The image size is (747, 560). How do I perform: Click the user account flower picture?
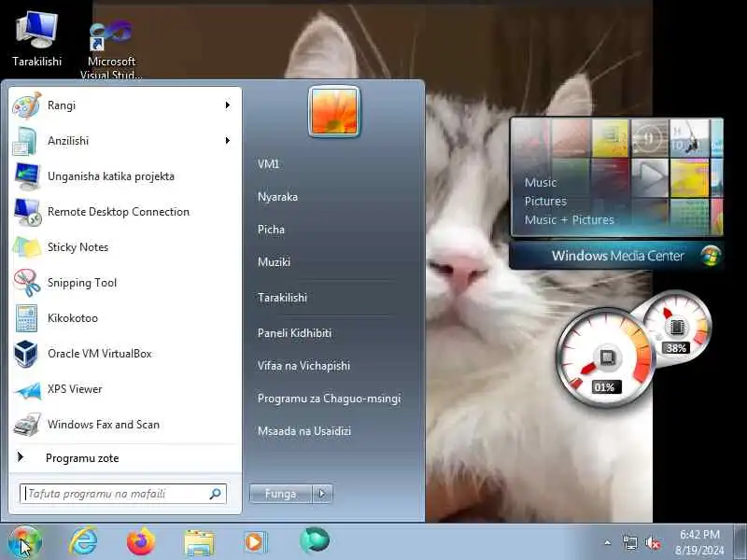(334, 111)
